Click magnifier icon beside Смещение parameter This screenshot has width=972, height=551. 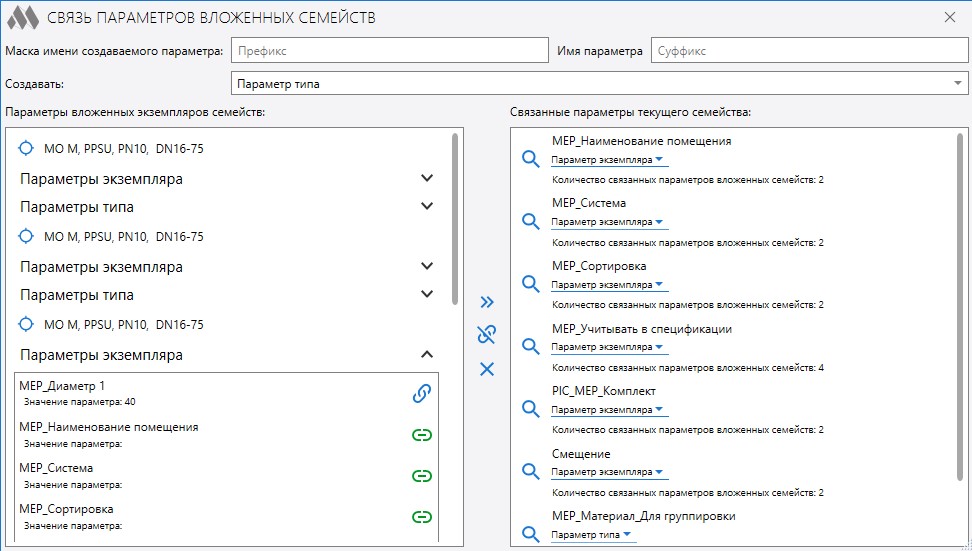(531, 471)
